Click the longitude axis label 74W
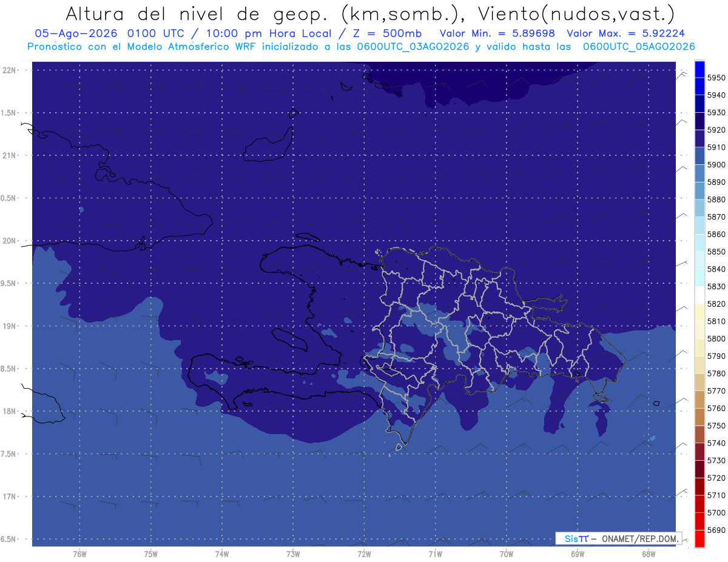This screenshot has width=728, height=562. 222,554
